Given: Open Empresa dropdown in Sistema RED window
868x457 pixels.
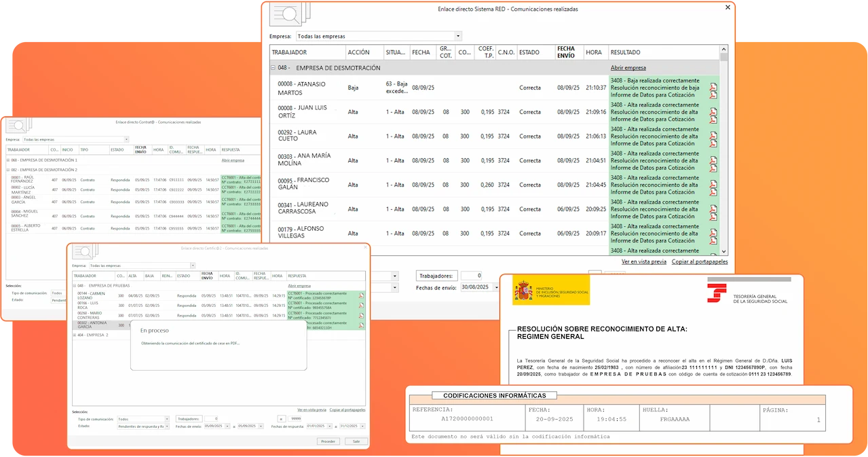Looking at the screenshot, I should [458, 36].
